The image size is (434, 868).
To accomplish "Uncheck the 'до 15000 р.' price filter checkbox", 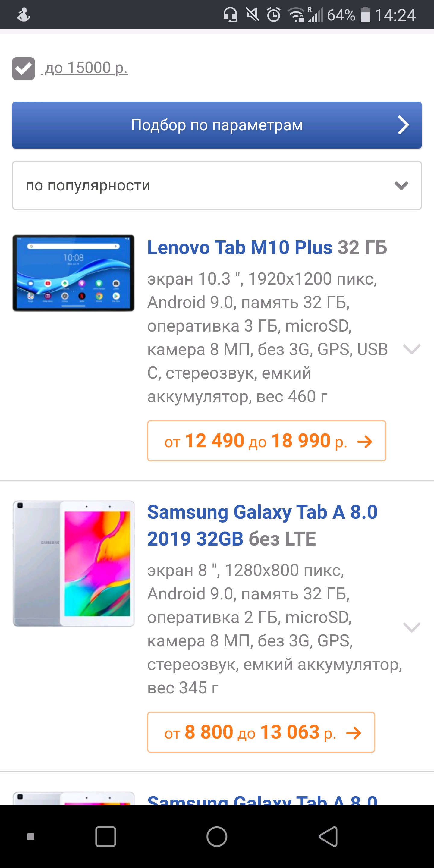I will click(x=23, y=68).
